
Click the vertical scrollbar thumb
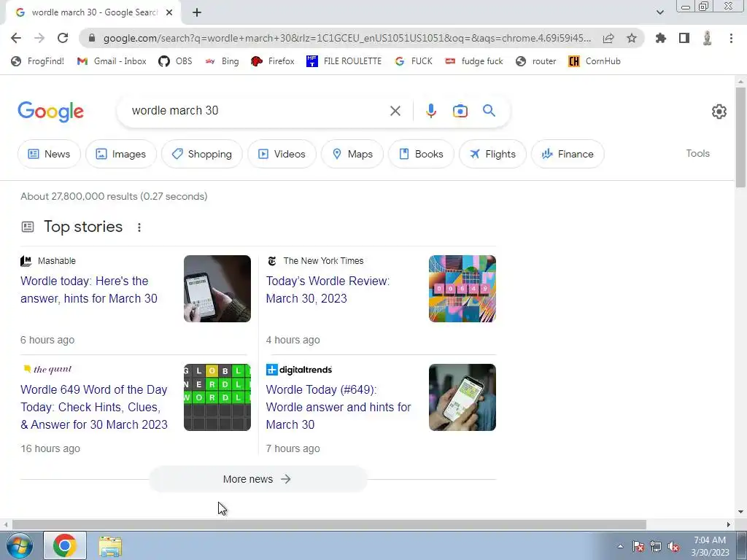click(x=740, y=138)
